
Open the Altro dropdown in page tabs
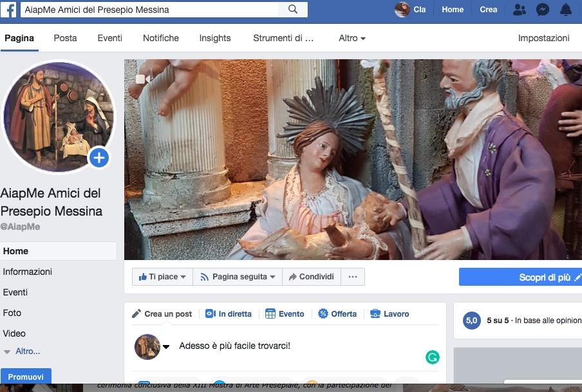tap(352, 38)
